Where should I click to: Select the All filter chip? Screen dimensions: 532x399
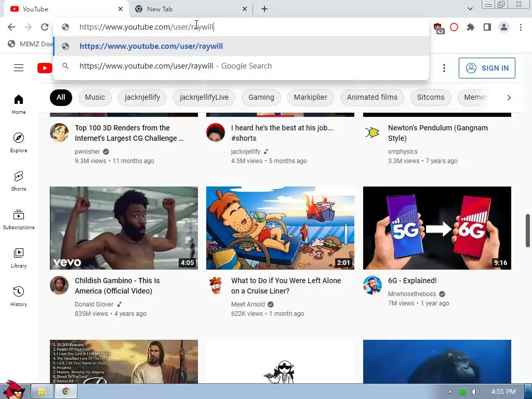tap(61, 97)
